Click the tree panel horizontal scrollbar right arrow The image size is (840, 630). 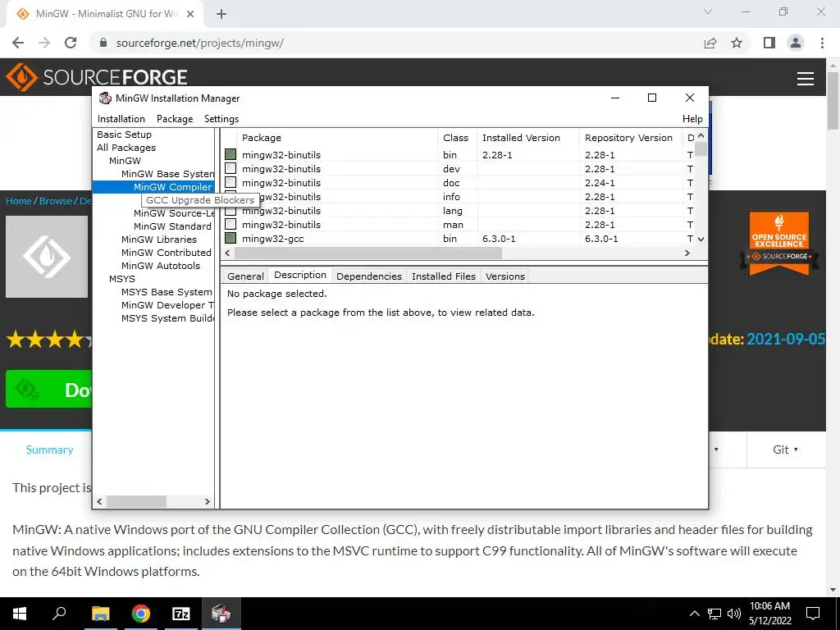(x=208, y=501)
